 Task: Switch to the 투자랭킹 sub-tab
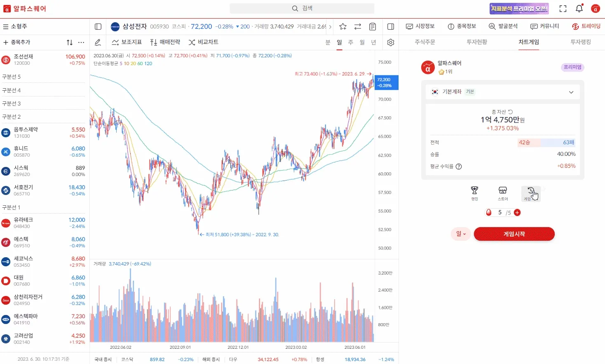(x=581, y=42)
